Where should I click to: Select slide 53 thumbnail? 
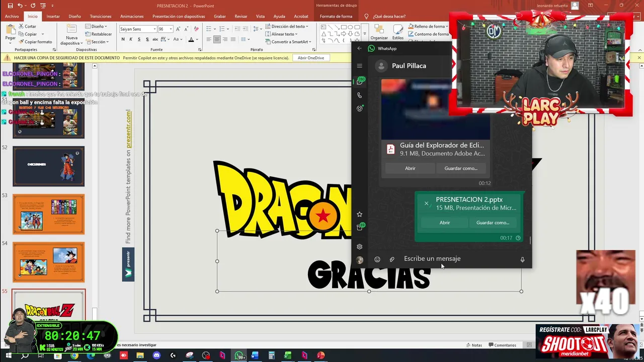[x=49, y=214]
